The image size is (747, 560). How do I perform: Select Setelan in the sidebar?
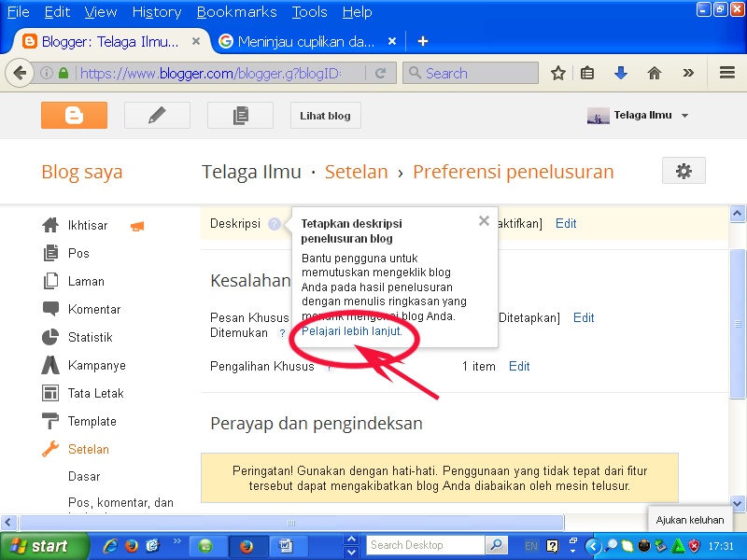click(88, 449)
